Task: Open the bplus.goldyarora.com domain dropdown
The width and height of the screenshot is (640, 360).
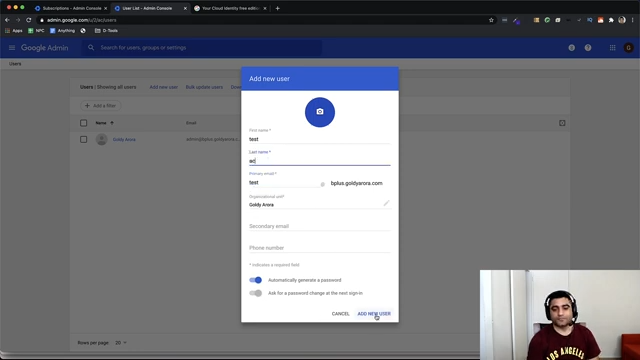Action: pos(356,183)
